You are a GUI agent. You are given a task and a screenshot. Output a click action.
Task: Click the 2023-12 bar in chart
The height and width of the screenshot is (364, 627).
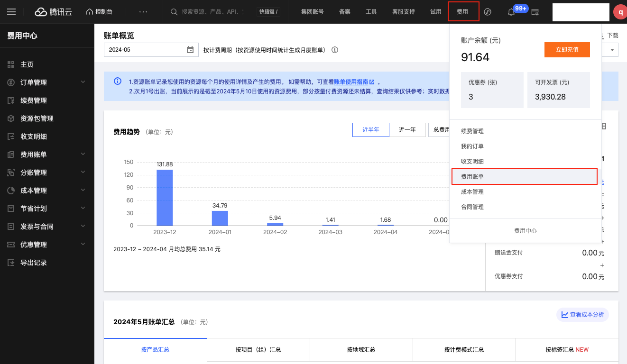point(165,198)
